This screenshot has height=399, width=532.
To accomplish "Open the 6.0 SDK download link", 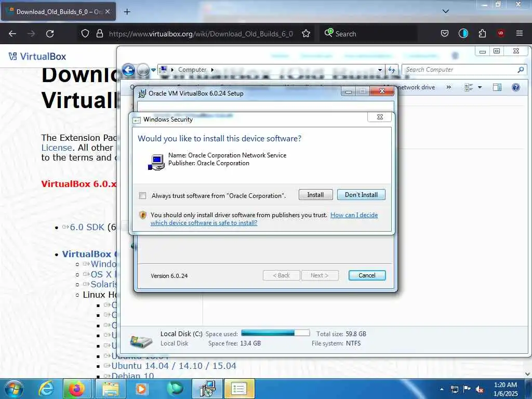I will [87, 227].
